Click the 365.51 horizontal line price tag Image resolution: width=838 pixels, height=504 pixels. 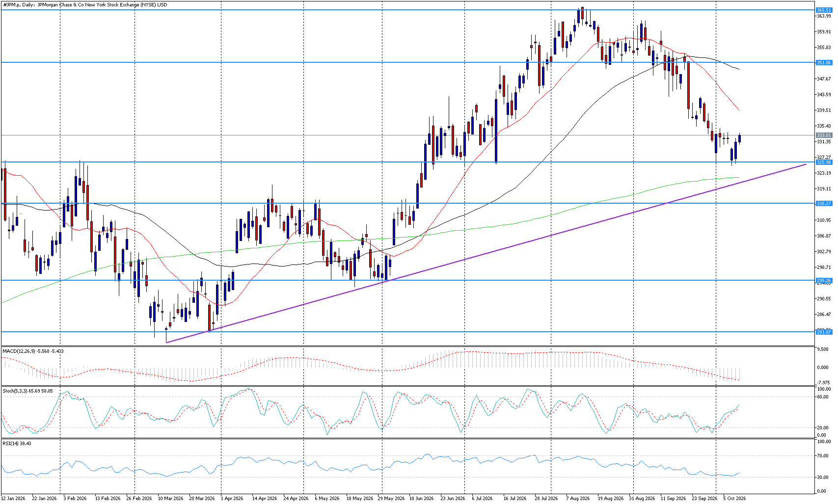click(824, 10)
